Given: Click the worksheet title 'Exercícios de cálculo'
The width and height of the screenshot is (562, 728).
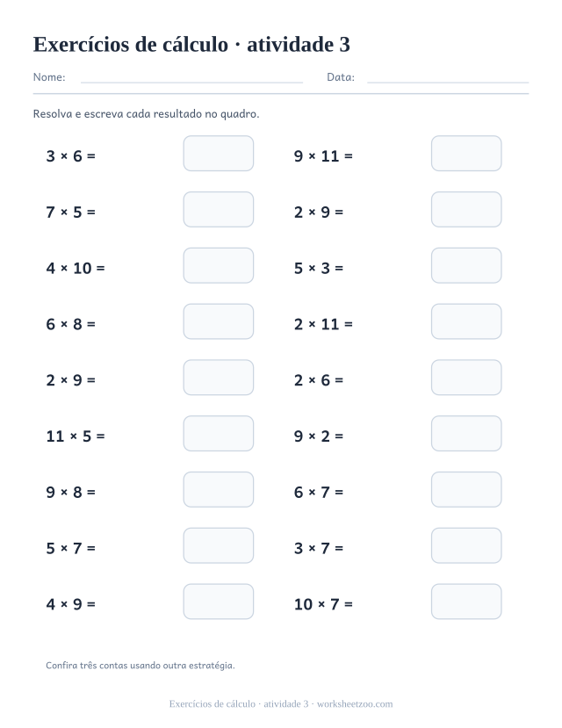Looking at the screenshot, I should pyautogui.click(x=131, y=45).
